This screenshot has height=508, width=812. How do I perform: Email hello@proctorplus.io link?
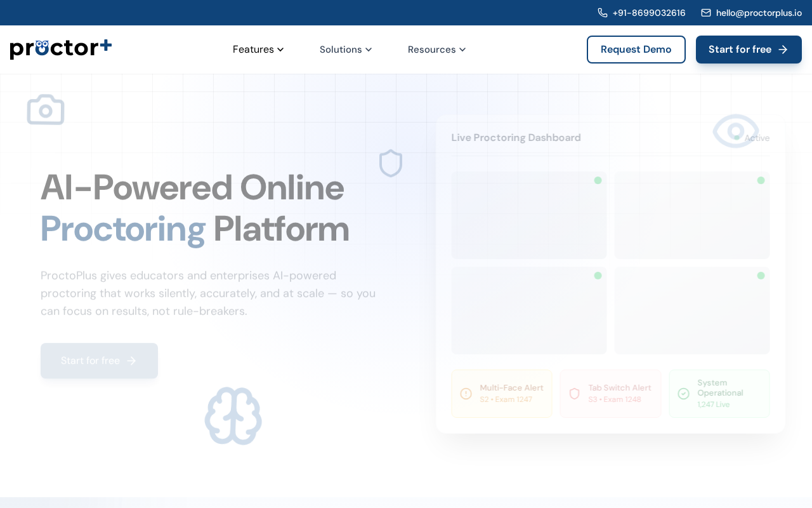[x=759, y=13]
